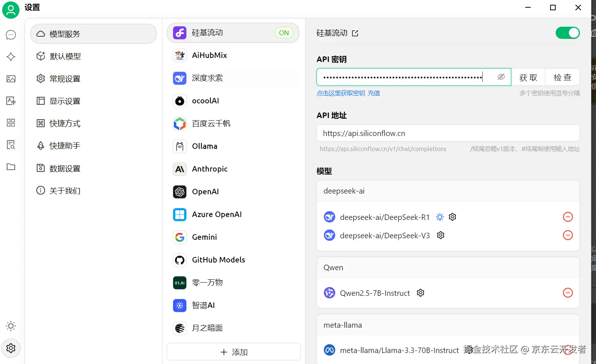Click the 检查 API key button
The width and height of the screenshot is (596, 364).
[x=562, y=77]
